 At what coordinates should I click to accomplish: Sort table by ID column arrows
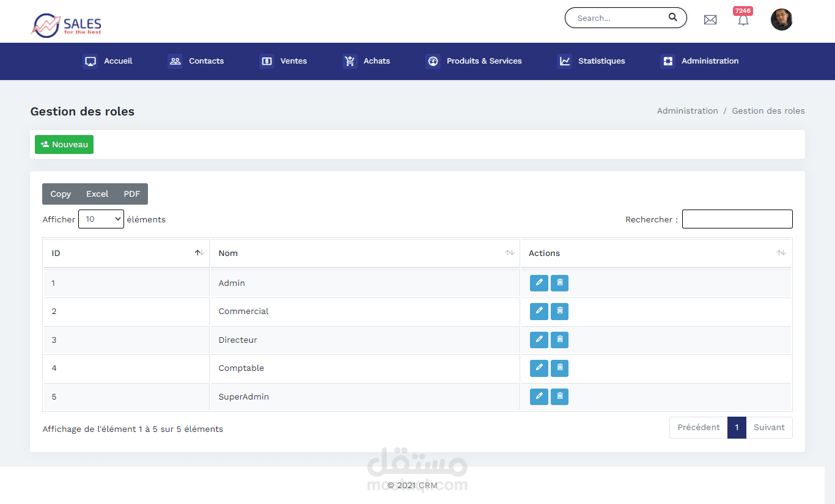(x=200, y=253)
